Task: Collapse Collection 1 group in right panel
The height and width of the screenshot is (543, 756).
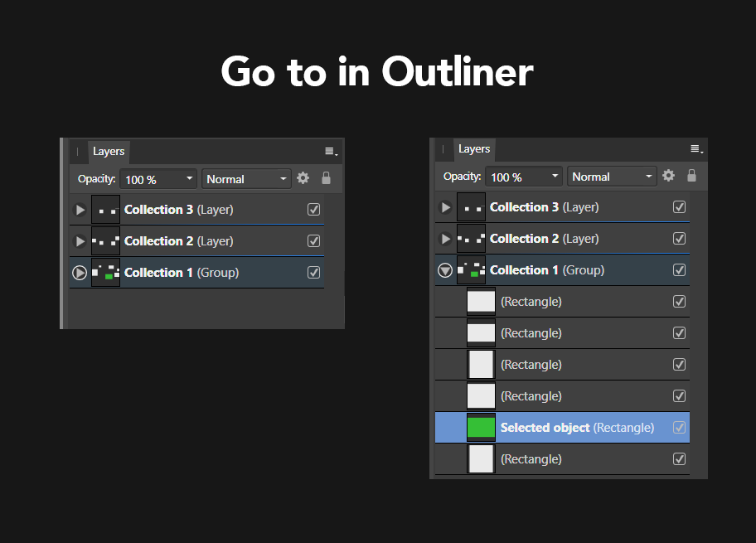Action: click(445, 270)
